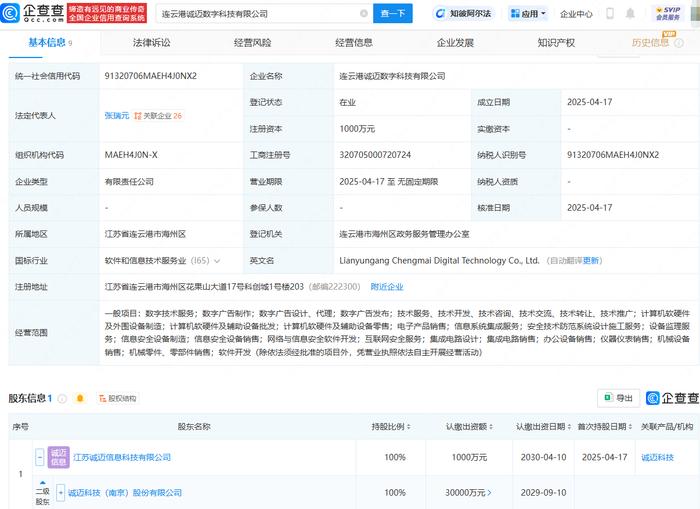Viewport: 700px width, 509px height.
Task: Click the 组织机构代码 MAEH4J0N-X value
Action: click(x=131, y=155)
